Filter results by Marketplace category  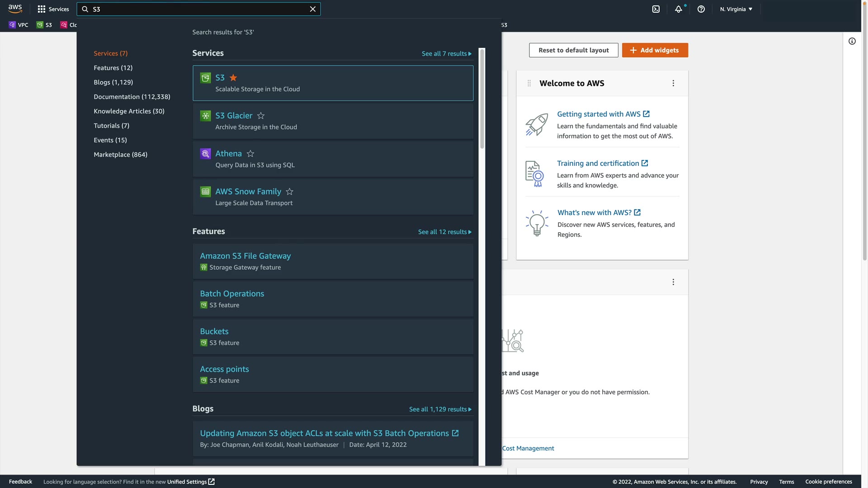(120, 155)
